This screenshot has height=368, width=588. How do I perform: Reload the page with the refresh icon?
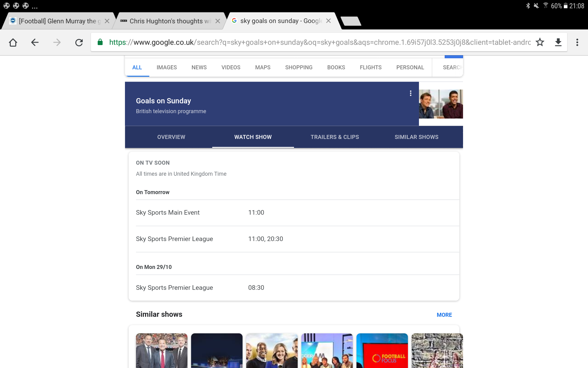point(79,42)
